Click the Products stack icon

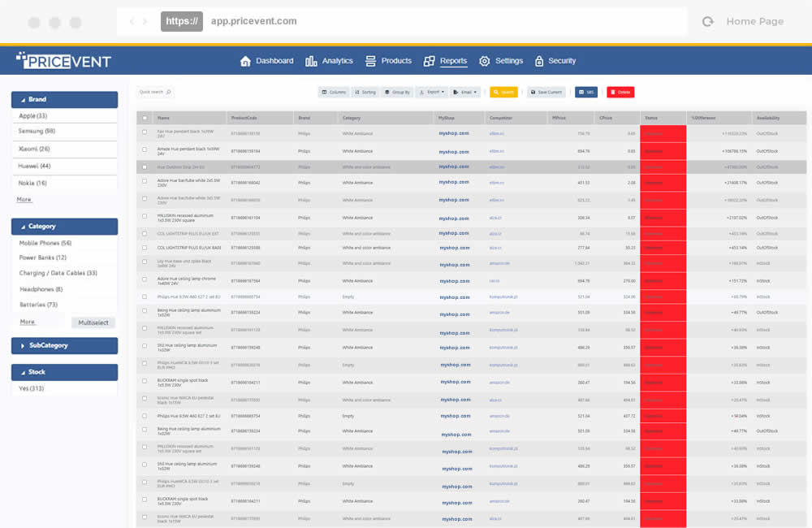(370, 61)
